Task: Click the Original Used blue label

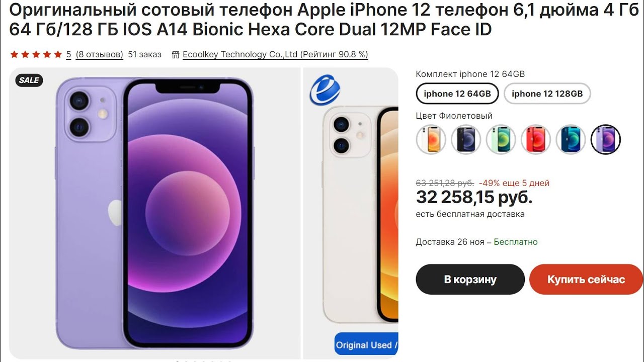Action: 366,344
